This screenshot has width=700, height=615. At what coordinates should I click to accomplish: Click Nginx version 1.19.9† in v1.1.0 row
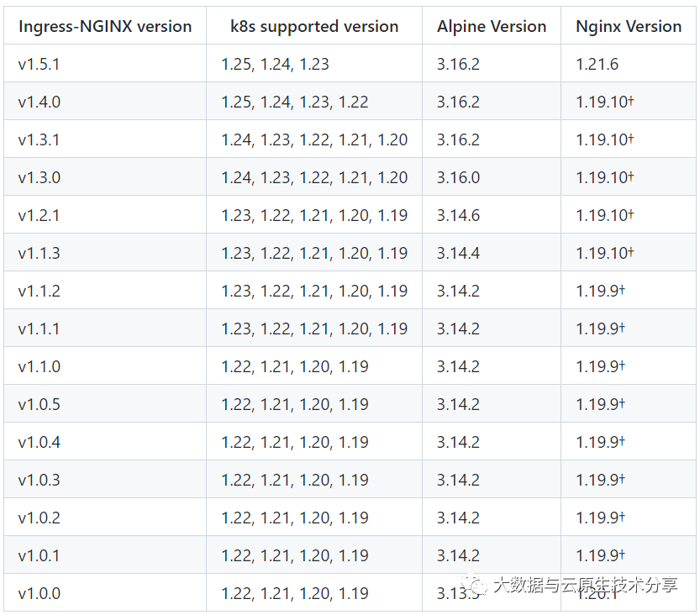pyautogui.click(x=629, y=365)
